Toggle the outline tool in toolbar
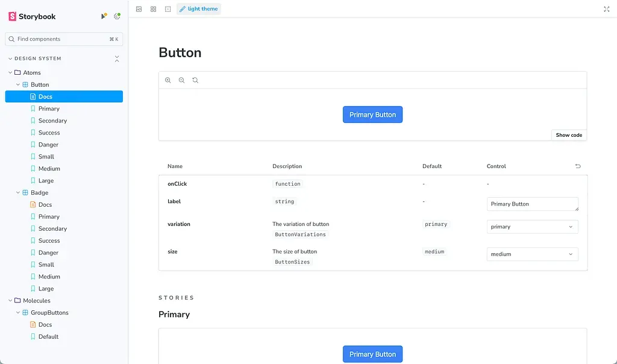This screenshot has width=617, height=364. coord(168,9)
